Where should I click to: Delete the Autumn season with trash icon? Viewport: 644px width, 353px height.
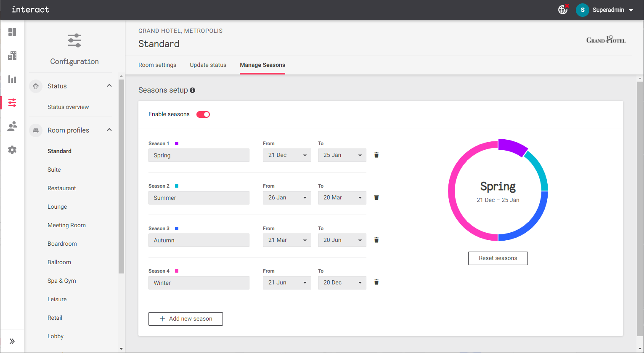pyautogui.click(x=376, y=240)
